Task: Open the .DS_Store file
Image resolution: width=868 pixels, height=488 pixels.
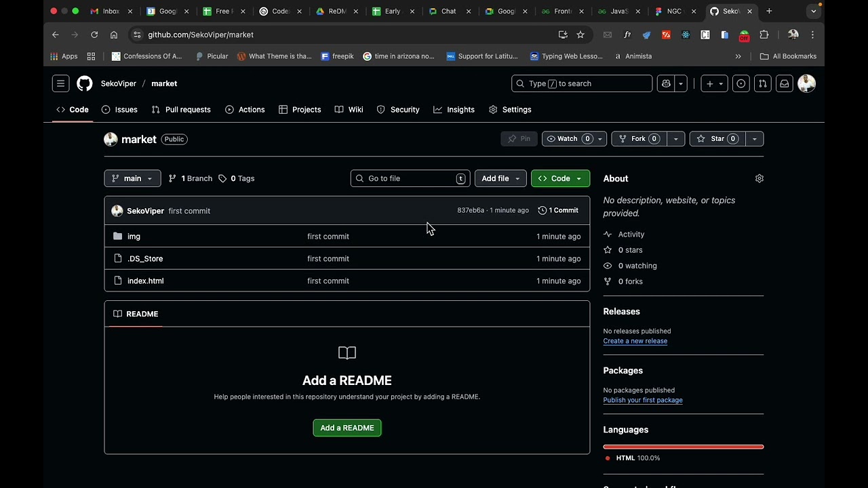Action: [x=145, y=259]
